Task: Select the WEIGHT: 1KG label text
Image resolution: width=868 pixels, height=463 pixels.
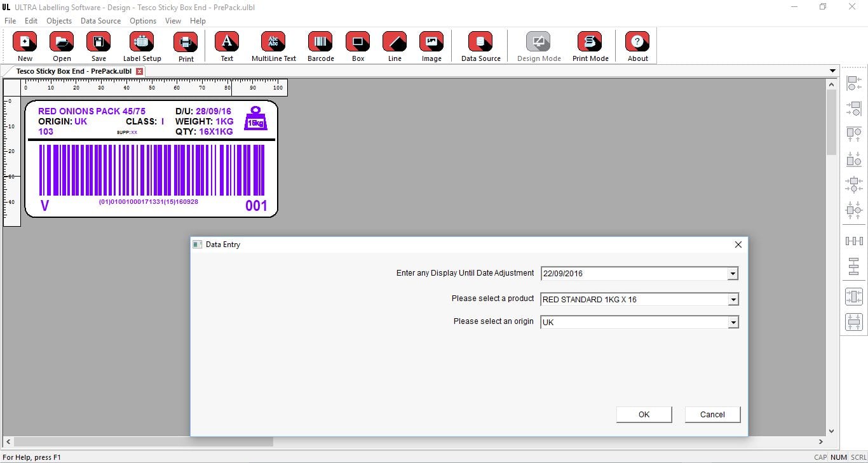Action: tap(205, 121)
